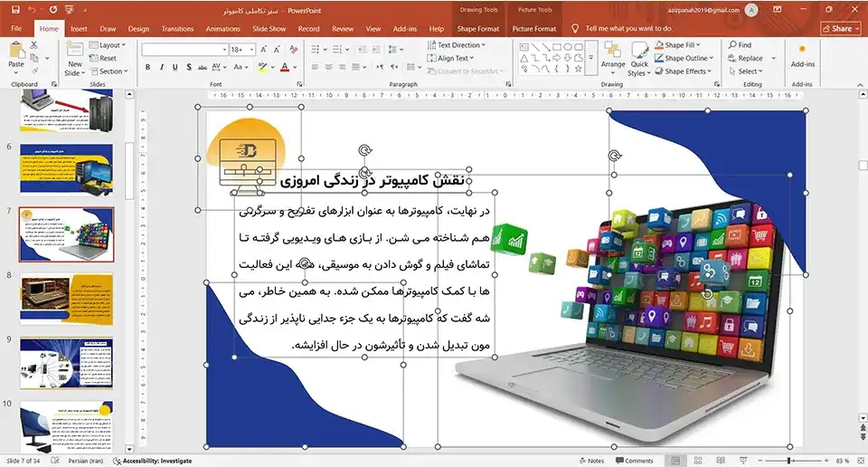The image size is (868, 467).
Task: Click the Paste clipboard icon
Action: point(16,51)
